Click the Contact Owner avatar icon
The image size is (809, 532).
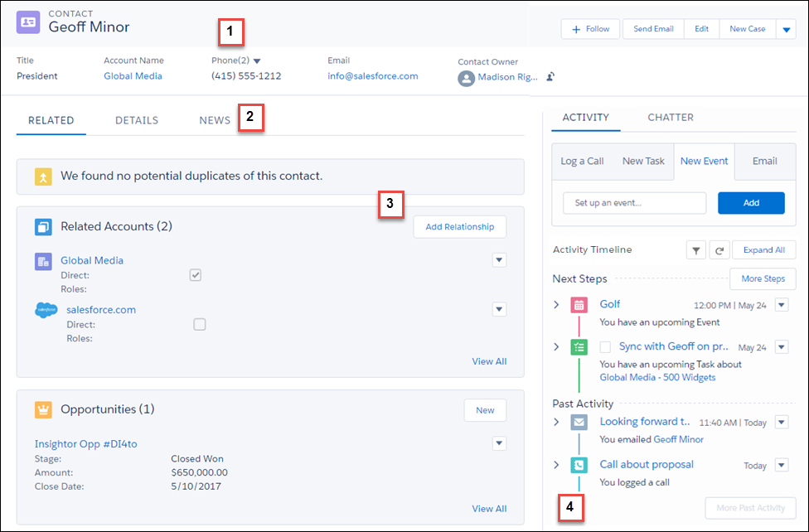coord(466,79)
